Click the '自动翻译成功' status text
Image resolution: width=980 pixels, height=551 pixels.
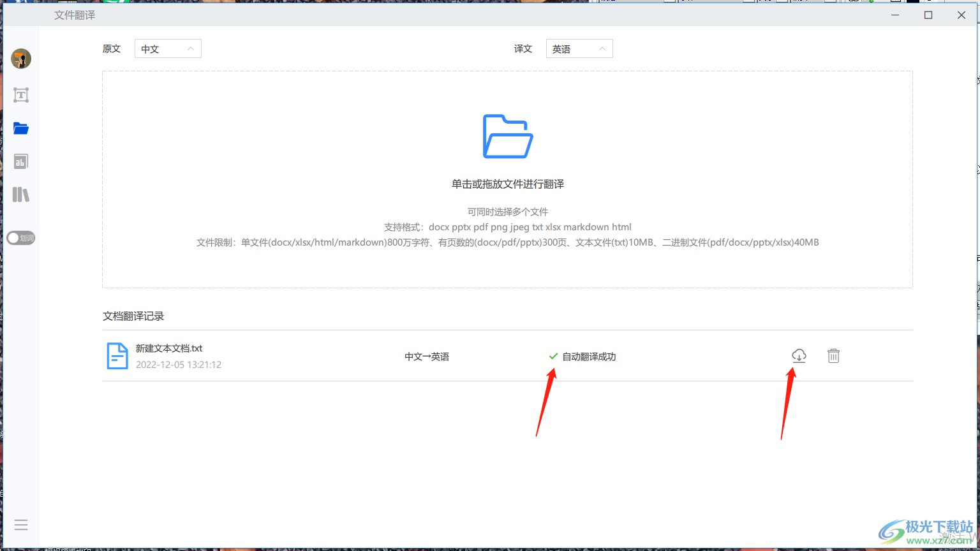(589, 356)
